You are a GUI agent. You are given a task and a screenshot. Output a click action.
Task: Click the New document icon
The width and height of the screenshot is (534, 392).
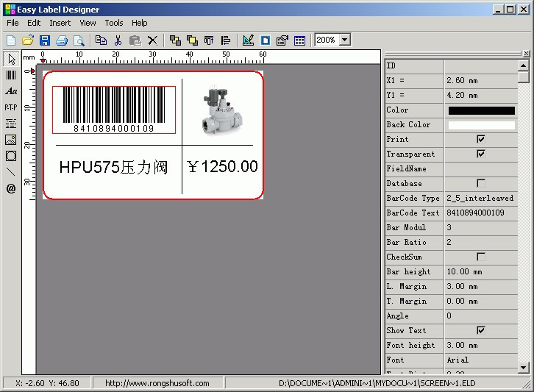(x=11, y=40)
